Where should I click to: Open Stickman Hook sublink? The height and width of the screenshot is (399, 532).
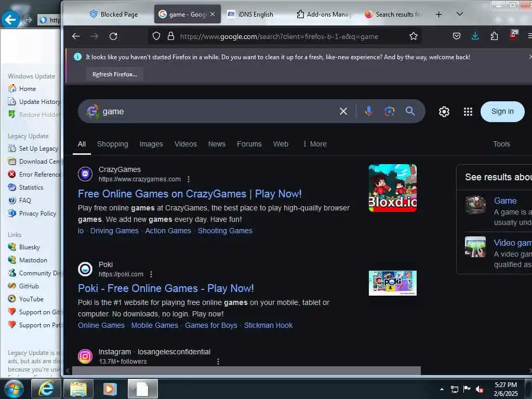(x=268, y=325)
